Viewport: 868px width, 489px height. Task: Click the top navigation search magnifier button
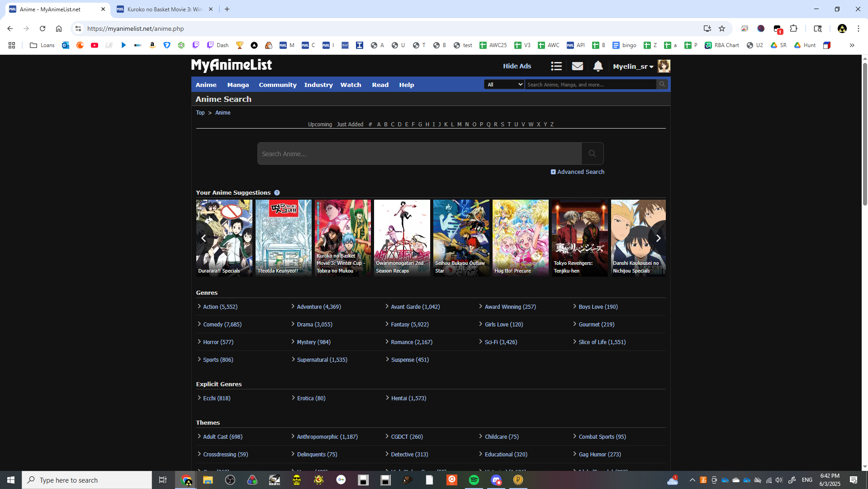click(x=662, y=84)
